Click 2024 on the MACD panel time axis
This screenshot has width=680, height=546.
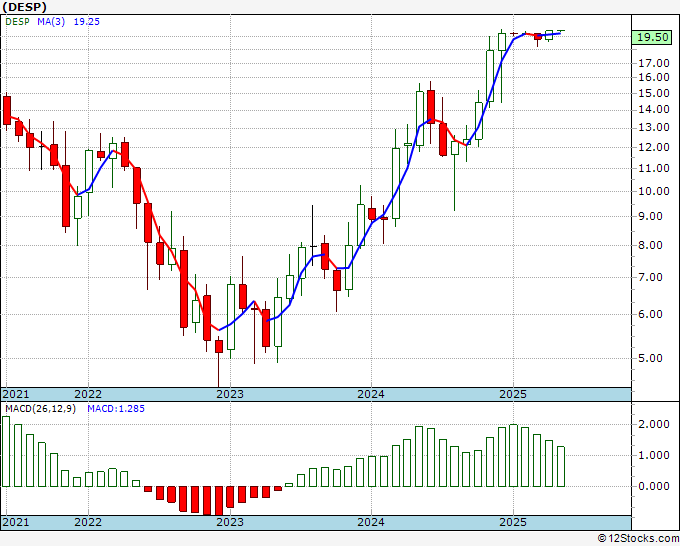click(371, 522)
